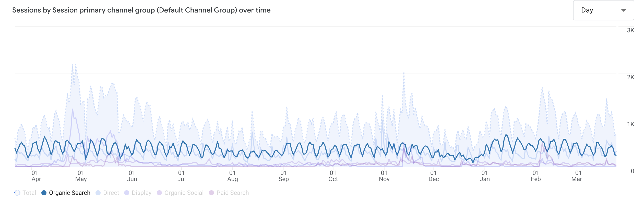Click the Display legend color dot
The height and width of the screenshot is (203, 644).
[x=127, y=193]
